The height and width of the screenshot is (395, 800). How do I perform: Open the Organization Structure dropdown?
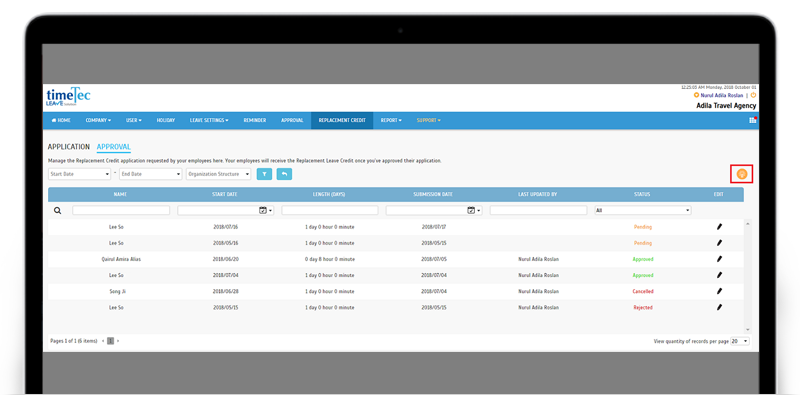coord(218,174)
